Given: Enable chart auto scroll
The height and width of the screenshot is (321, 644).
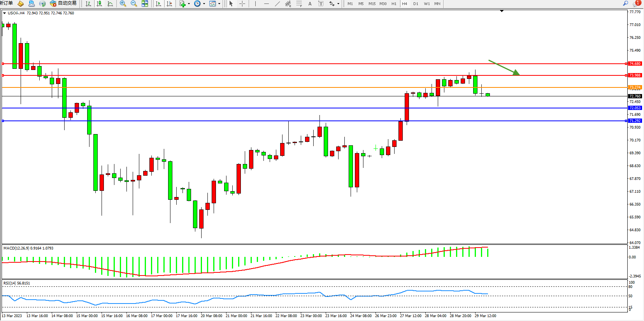Looking at the screenshot, I should click(x=158, y=3).
